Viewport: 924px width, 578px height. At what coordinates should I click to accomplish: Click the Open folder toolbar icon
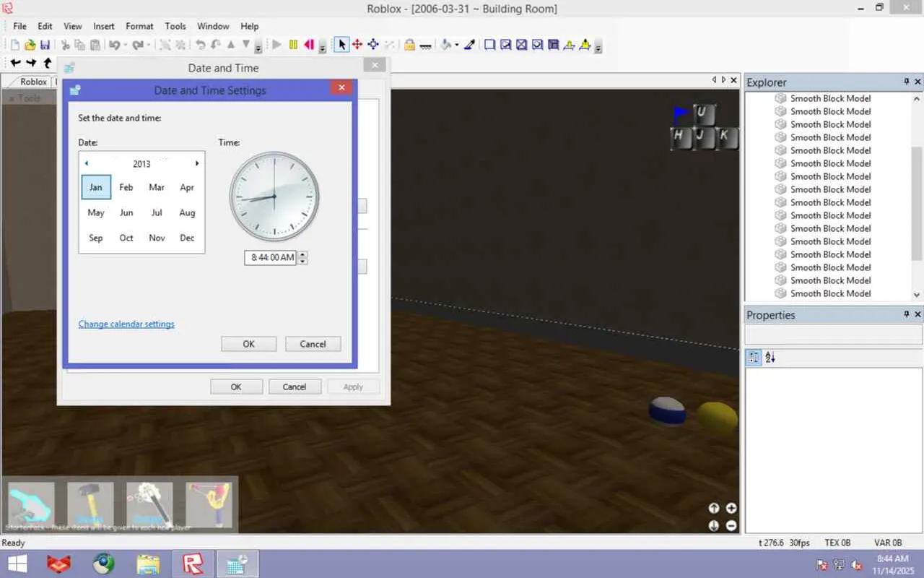(30, 45)
